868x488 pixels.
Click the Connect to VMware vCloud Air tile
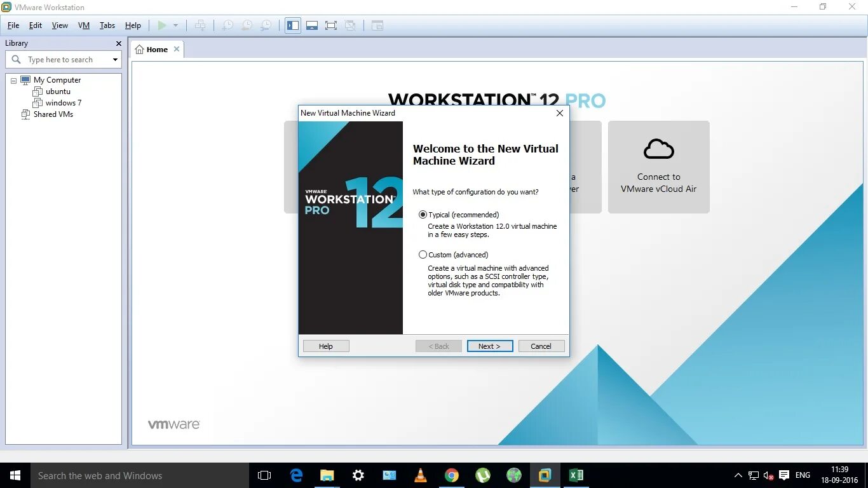coord(658,167)
